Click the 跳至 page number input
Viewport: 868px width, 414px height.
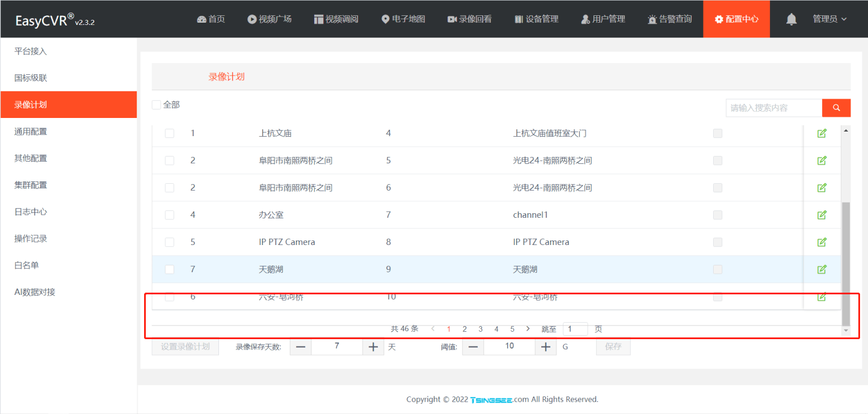pyautogui.click(x=575, y=329)
